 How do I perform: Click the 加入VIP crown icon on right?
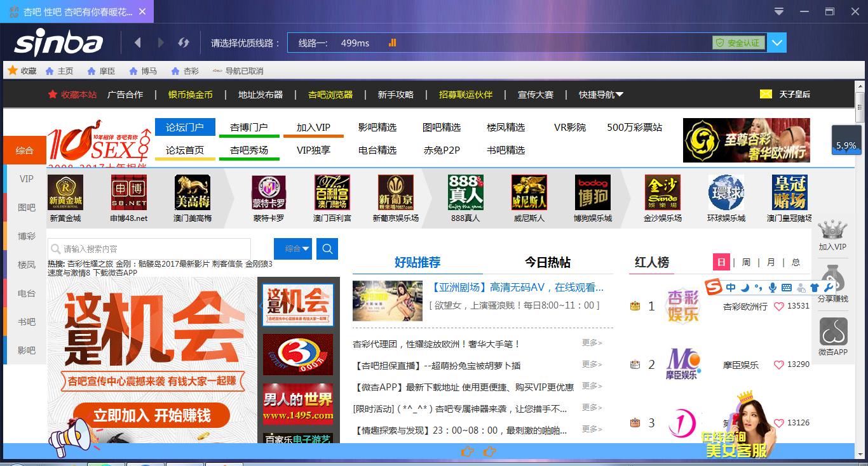coord(832,230)
